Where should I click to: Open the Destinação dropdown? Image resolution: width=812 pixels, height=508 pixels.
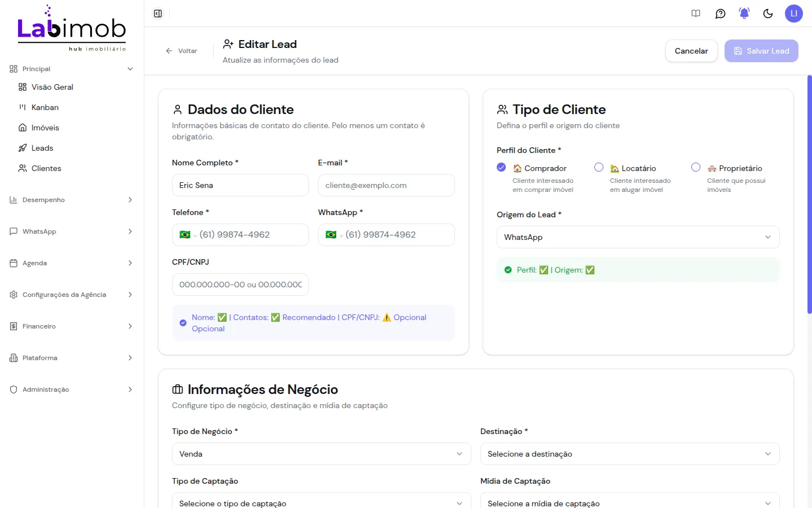[x=630, y=454]
